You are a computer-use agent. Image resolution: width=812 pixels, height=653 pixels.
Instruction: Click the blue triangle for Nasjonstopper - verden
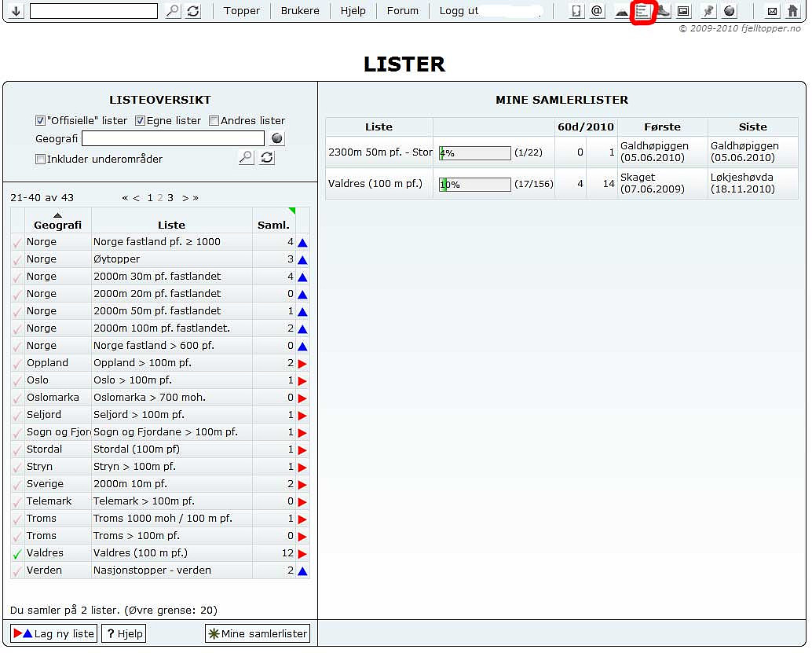303,571
